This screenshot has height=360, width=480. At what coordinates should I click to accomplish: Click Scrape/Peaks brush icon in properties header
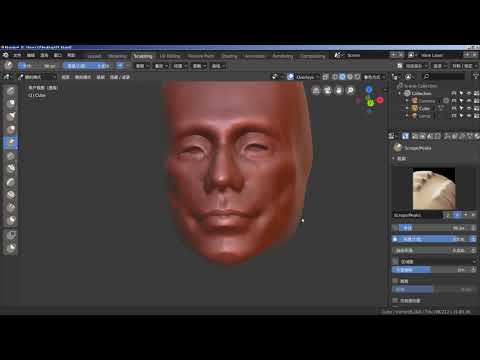(398, 148)
